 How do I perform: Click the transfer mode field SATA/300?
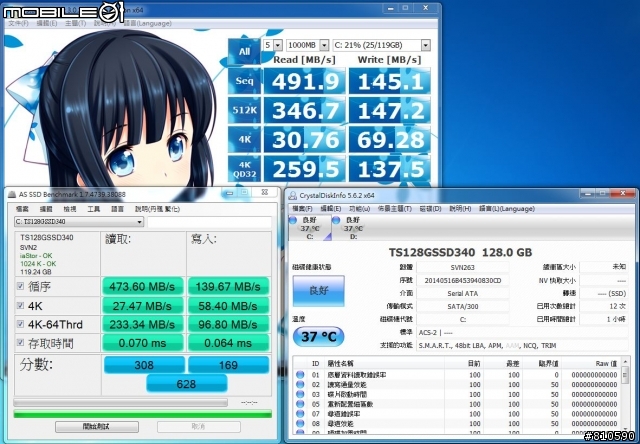pos(462,306)
